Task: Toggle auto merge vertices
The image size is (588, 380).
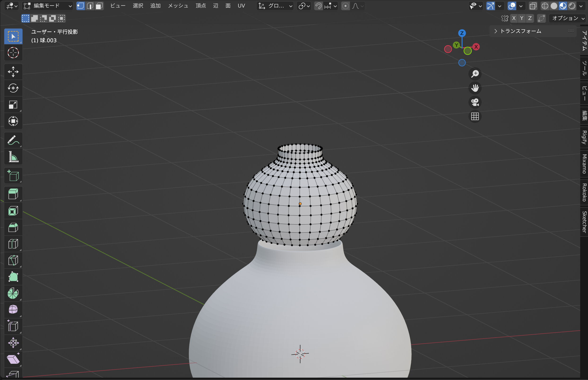Action: point(541,18)
